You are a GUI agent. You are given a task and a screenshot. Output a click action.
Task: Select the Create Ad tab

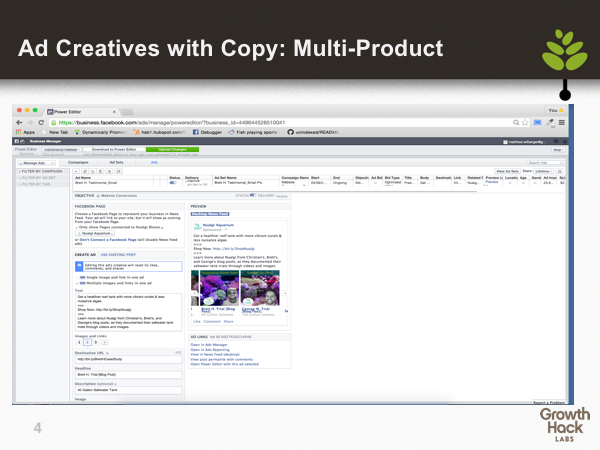(85, 255)
